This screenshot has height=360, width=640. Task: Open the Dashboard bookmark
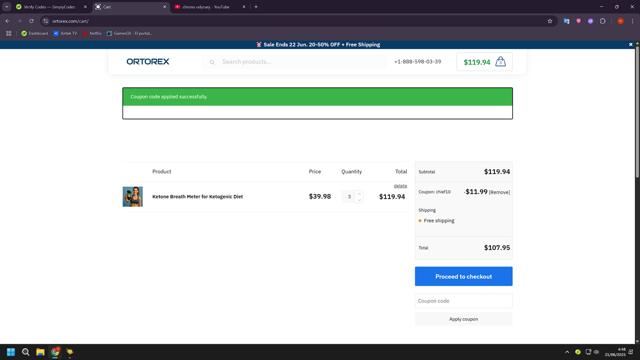coord(35,33)
